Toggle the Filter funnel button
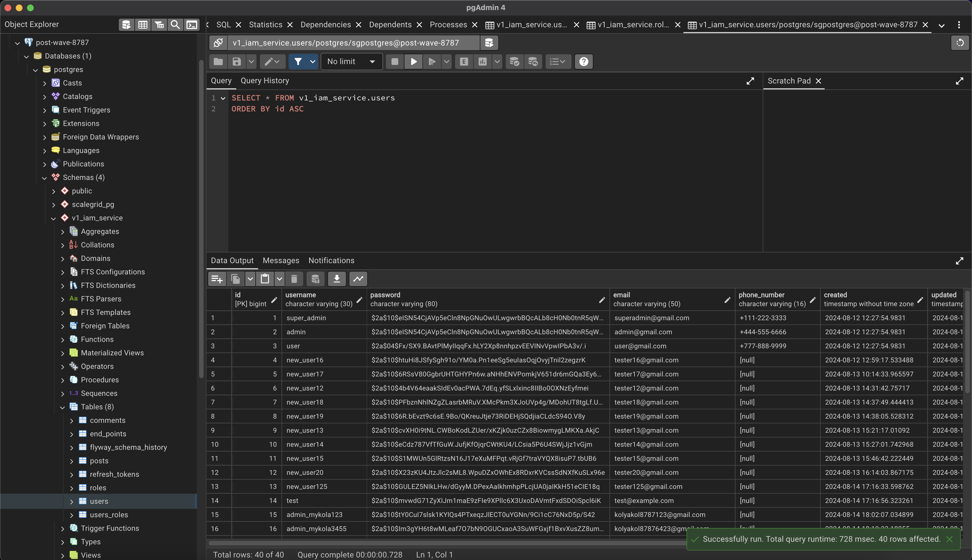Viewport: 972px width, 560px height. click(x=298, y=62)
